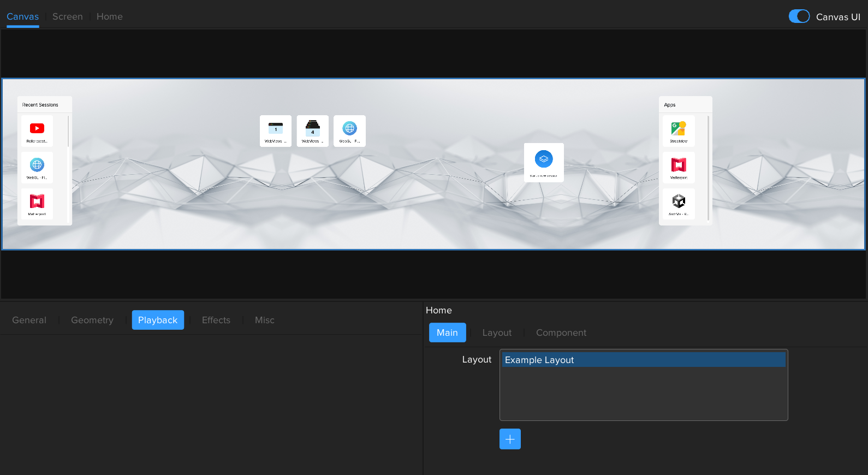The width and height of the screenshot is (868, 475).
Task: Open the YouTube Rollercoaster recent session
Action: point(37,130)
